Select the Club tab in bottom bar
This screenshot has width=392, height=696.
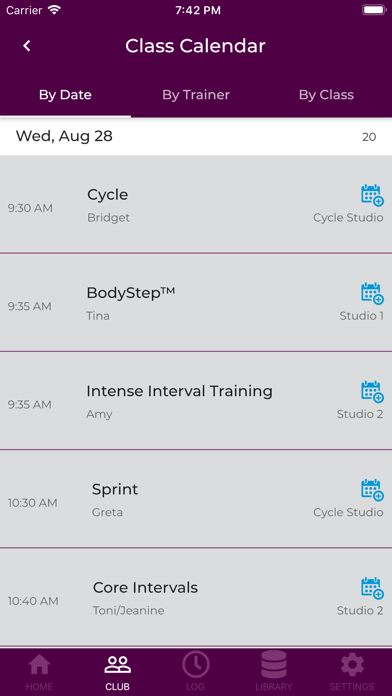point(118,672)
